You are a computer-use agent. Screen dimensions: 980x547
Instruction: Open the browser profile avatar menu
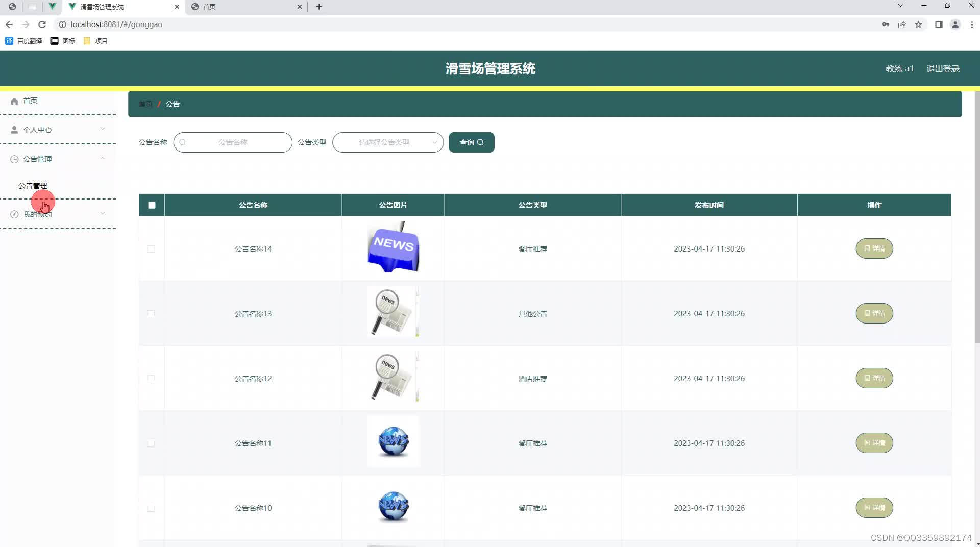tap(955, 24)
